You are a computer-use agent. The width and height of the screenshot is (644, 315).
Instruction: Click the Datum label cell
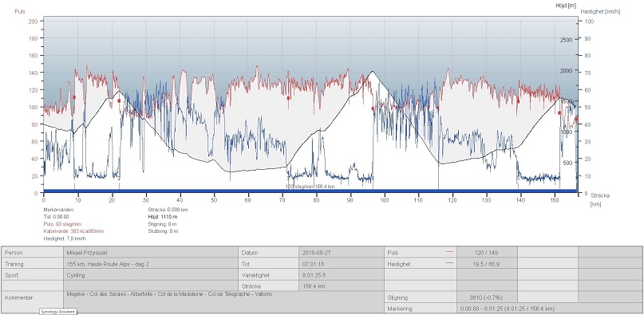[269, 253]
